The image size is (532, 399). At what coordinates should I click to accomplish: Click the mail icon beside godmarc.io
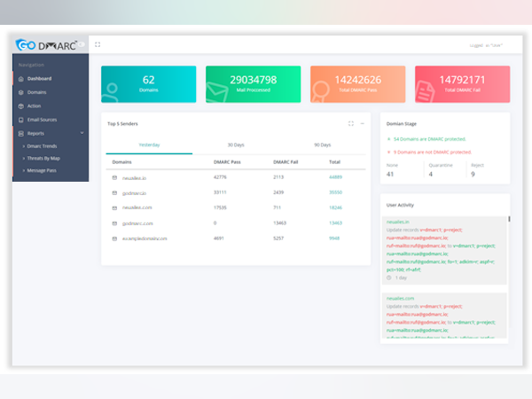114,192
